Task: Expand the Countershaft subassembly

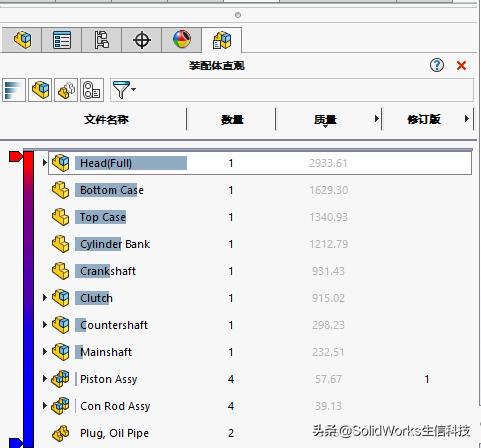Action: (45, 324)
